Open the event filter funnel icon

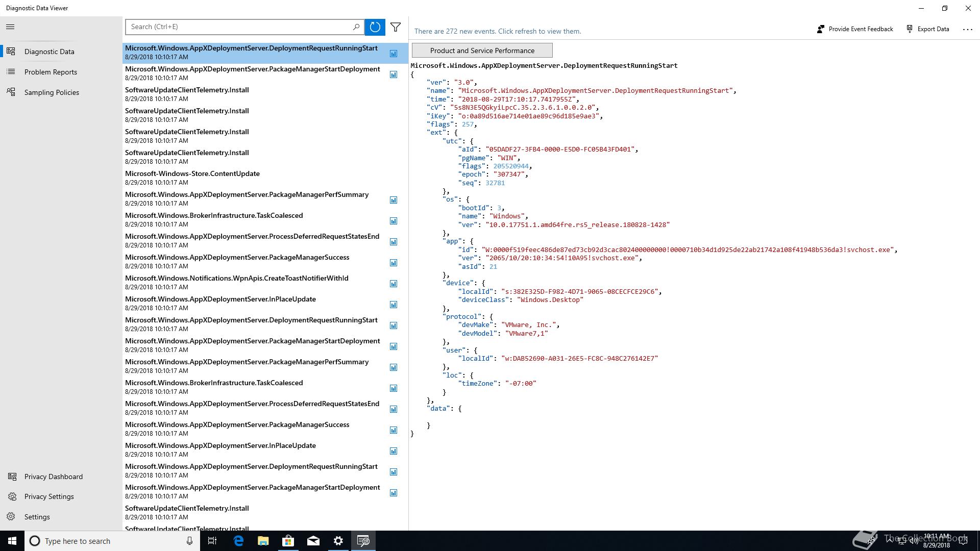[x=396, y=27]
